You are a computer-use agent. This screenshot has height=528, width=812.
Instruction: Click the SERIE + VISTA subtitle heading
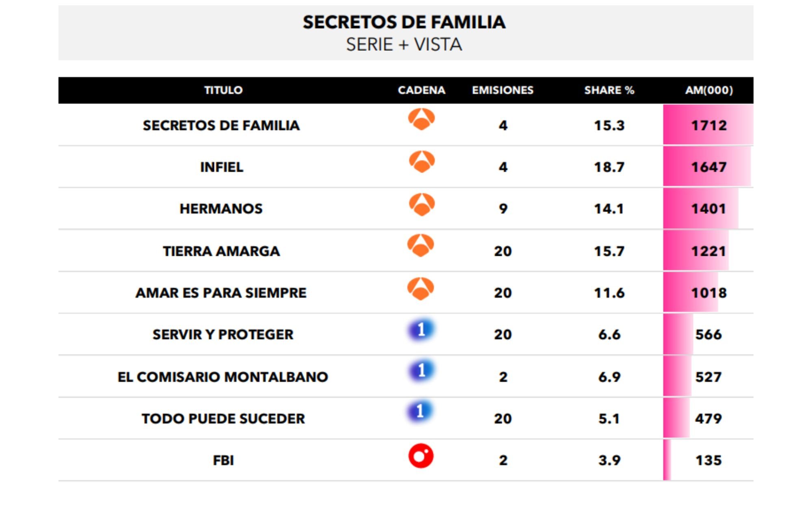[404, 45]
